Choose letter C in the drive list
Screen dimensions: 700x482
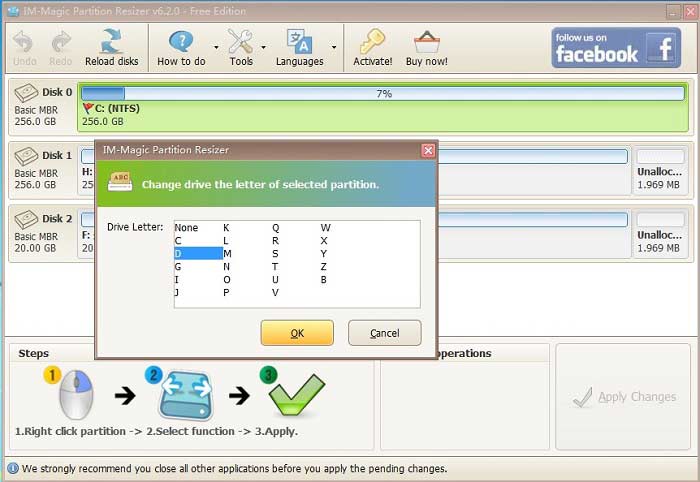click(x=178, y=241)
